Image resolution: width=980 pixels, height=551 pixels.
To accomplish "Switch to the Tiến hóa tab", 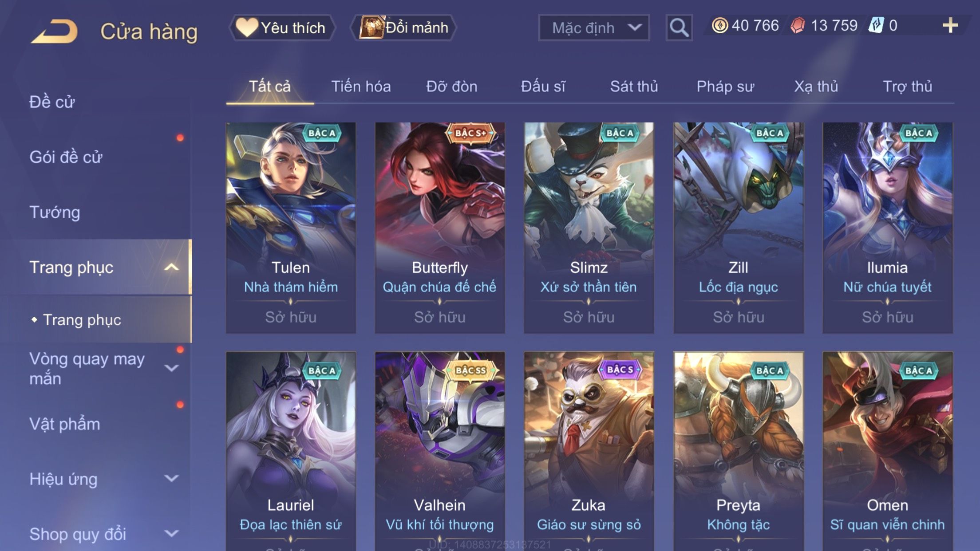I will coord(361,87).
